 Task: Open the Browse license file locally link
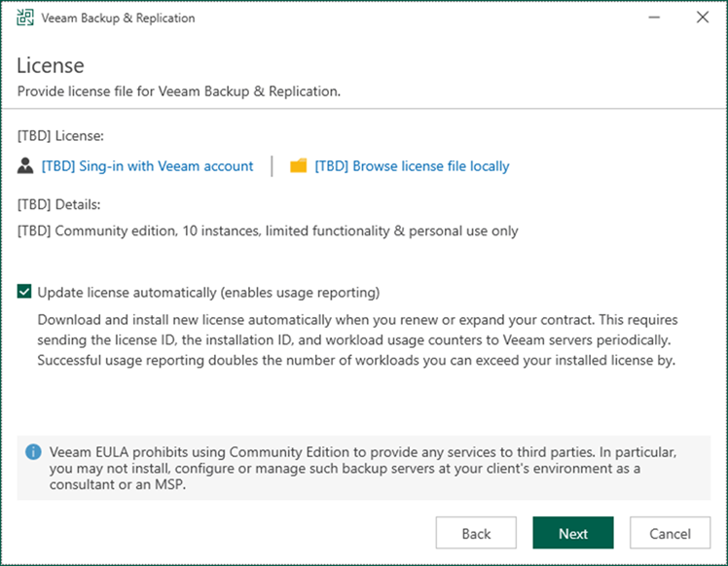tap(412, 166)
